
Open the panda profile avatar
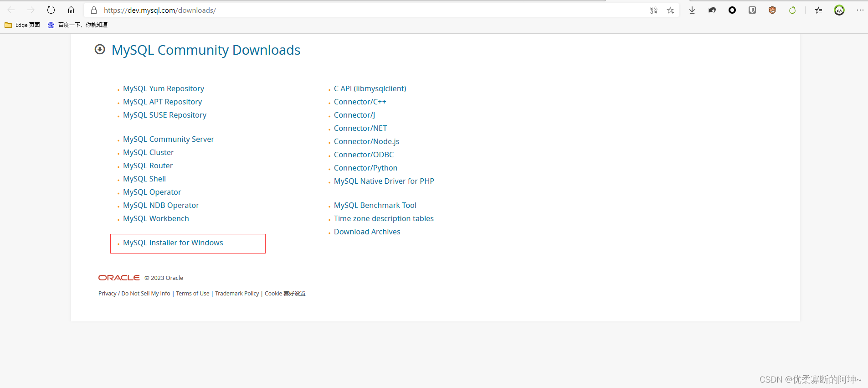839,10
